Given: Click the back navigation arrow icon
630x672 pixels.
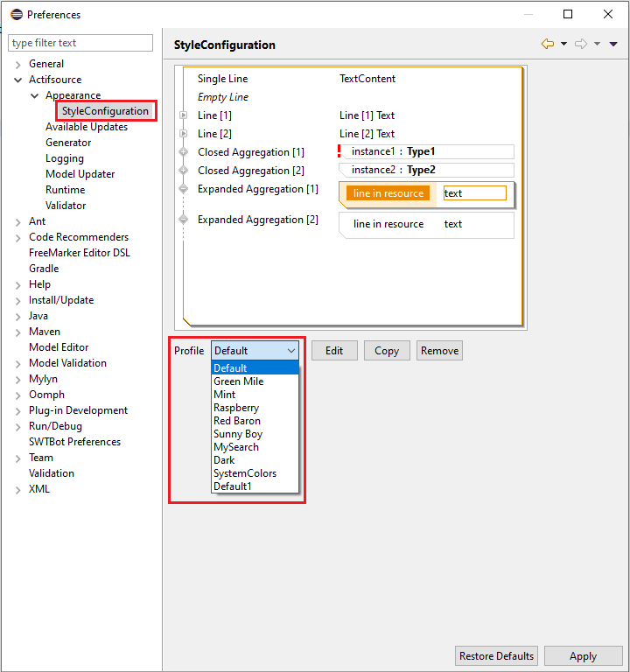Looking at the screenshot, I should [548, 44].
